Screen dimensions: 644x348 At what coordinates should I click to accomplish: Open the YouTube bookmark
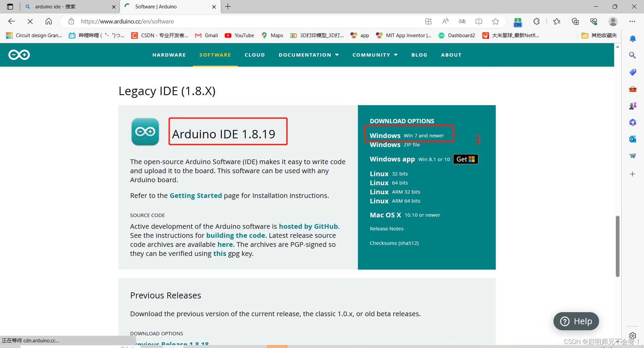coord(239,36)
